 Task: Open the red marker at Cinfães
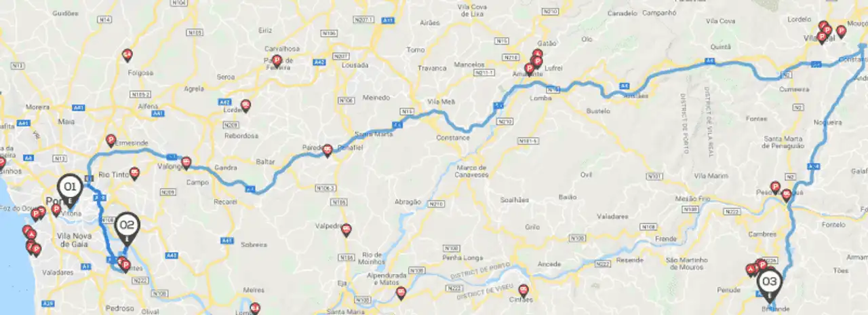click(523, 291)
